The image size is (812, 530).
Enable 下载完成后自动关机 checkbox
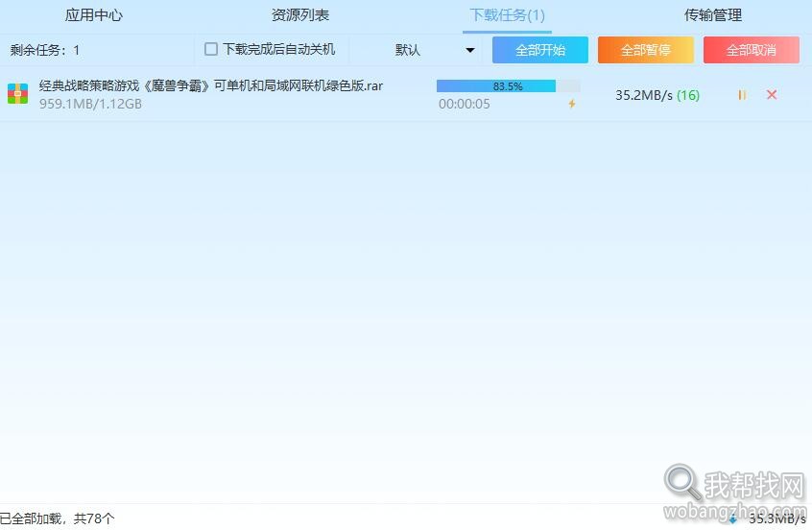coord(211,49)
